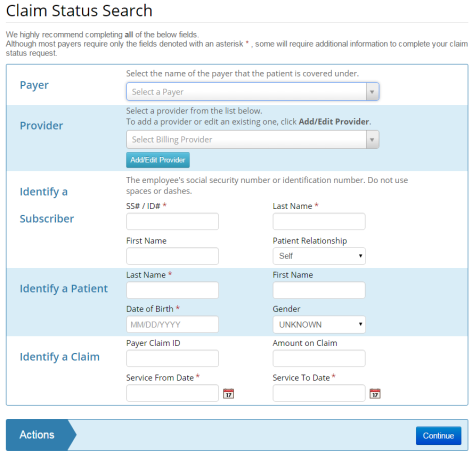Focus the subscriber Last Name field
Viewport: 472px width, 458px height.
pyautogui.click(x=319, y=221)
